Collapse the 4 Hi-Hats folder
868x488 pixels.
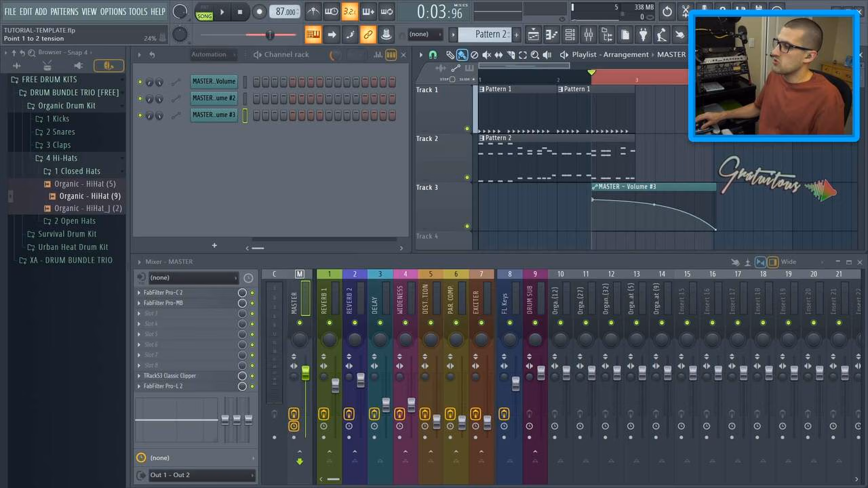coord(61,158)
